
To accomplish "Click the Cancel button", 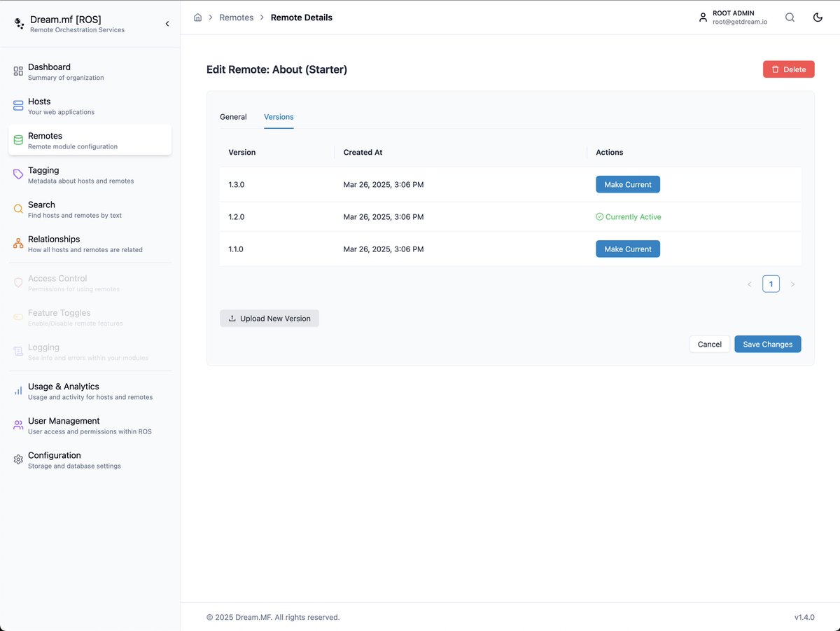I will (710, 344).
